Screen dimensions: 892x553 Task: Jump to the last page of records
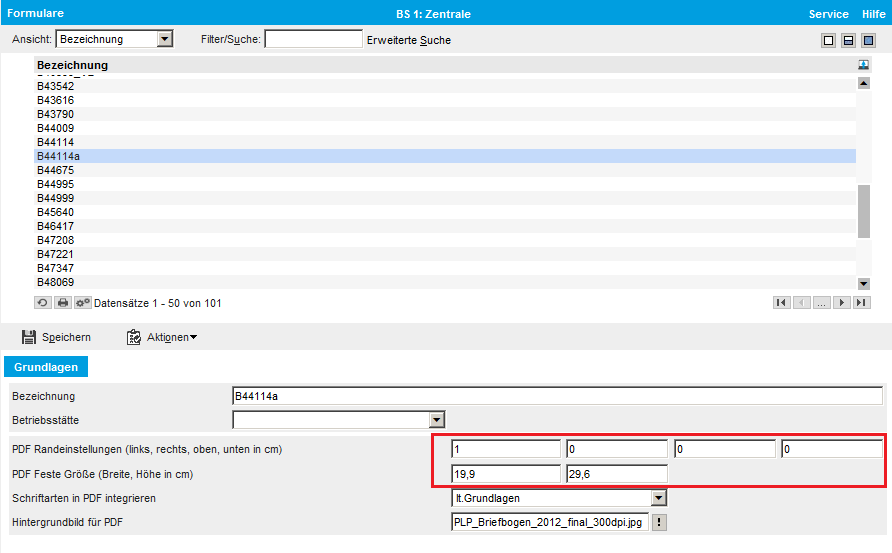click(x=862, y=303)
